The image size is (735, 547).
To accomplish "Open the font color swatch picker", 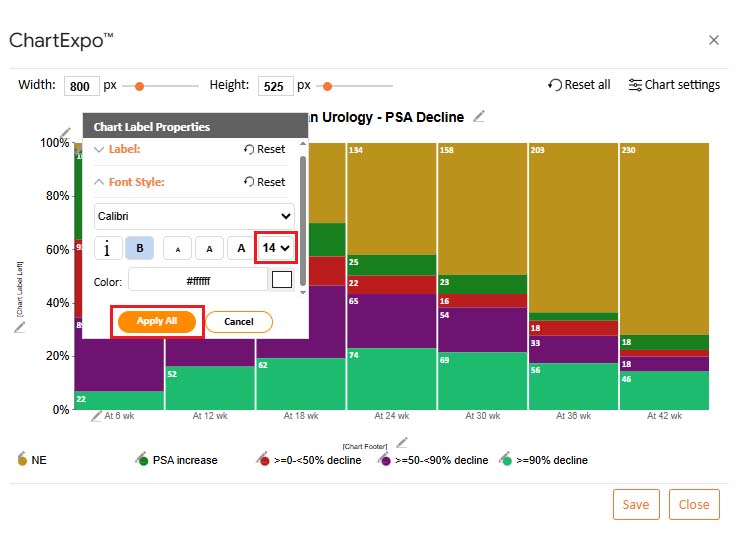I will (282, 280).
